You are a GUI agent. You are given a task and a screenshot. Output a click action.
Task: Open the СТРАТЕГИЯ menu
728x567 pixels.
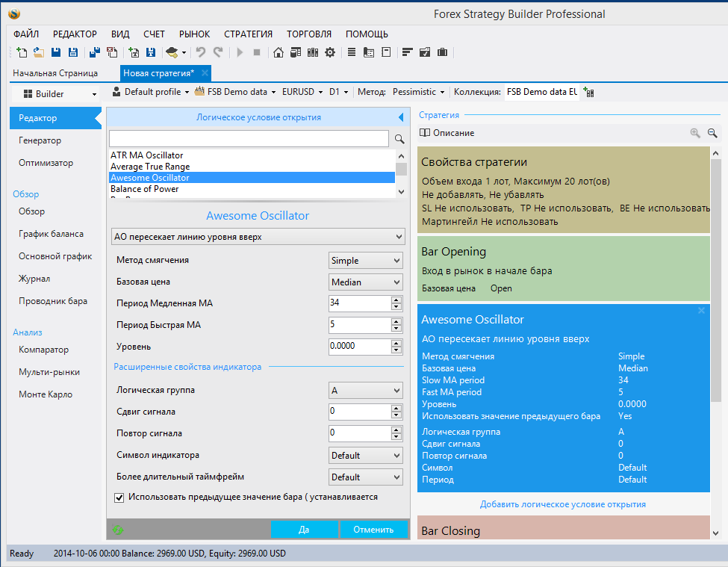[x=248, y=34]
